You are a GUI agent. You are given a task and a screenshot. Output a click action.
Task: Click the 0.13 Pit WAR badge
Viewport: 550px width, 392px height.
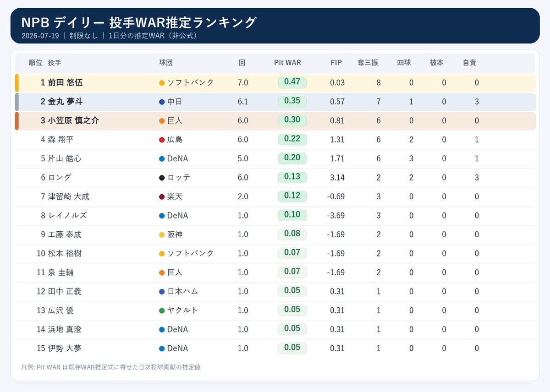(x=292, y=177)
